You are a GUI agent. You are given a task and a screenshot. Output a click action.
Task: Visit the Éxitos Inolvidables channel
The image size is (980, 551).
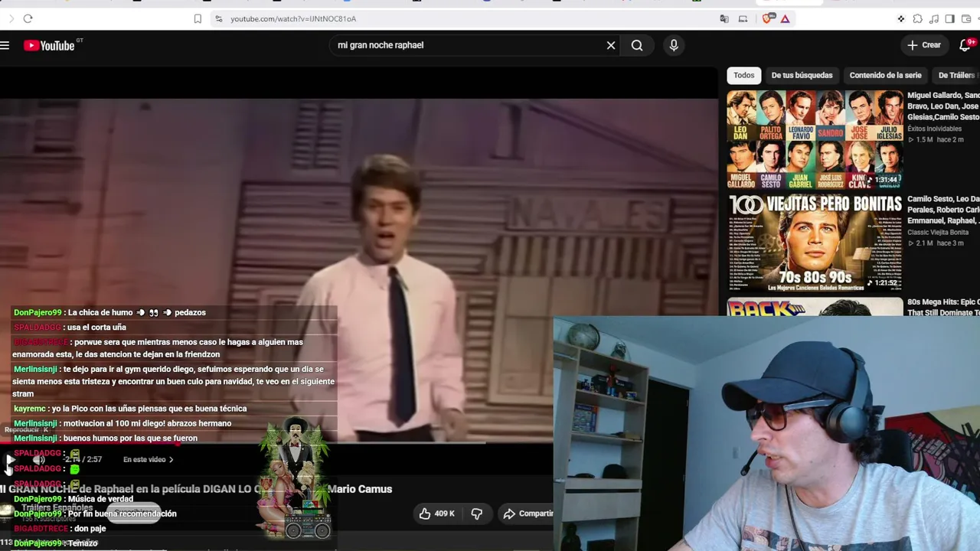[934, 129]
